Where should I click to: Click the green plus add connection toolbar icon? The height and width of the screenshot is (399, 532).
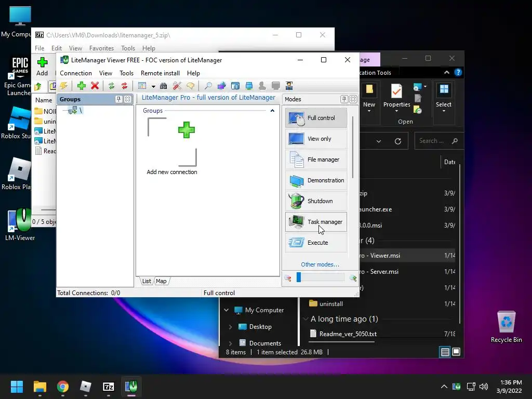click(x=82, y=86)
